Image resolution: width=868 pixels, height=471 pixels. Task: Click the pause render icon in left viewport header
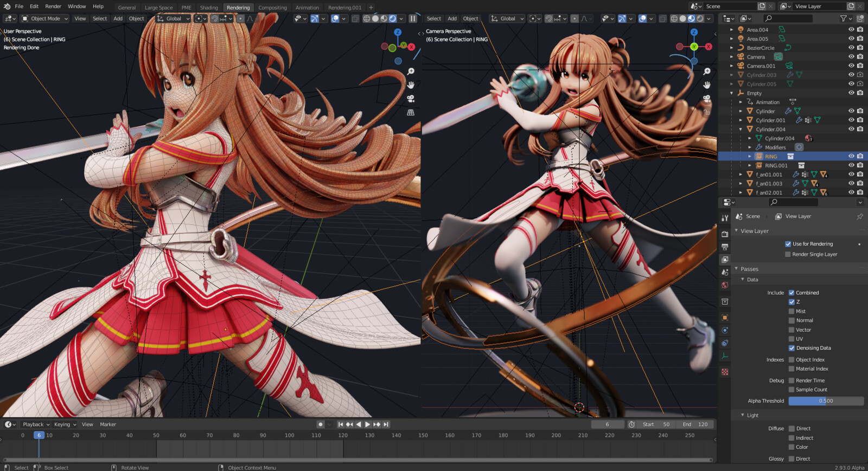(x=413, y=18)
